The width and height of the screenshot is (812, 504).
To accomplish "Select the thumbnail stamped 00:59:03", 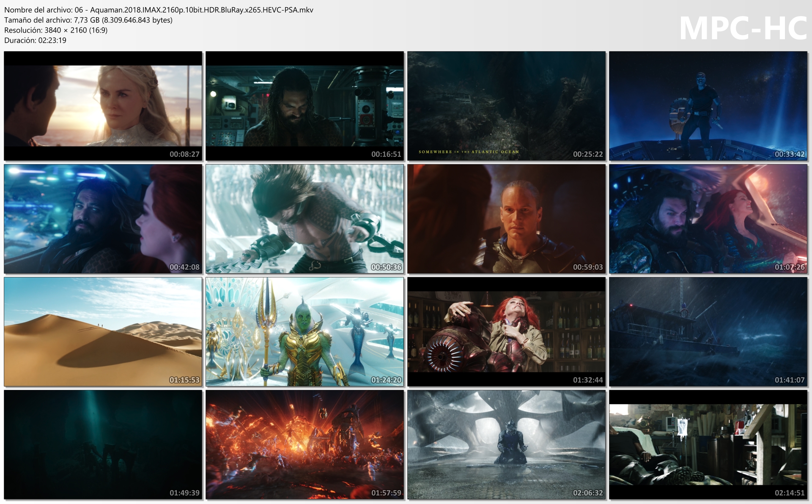I will [507, 219].
